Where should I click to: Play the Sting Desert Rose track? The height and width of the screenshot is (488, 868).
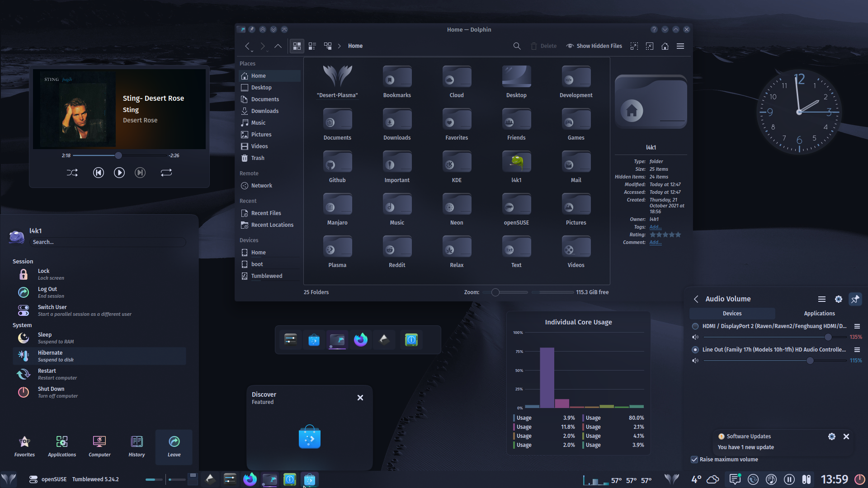click(119, 173)
